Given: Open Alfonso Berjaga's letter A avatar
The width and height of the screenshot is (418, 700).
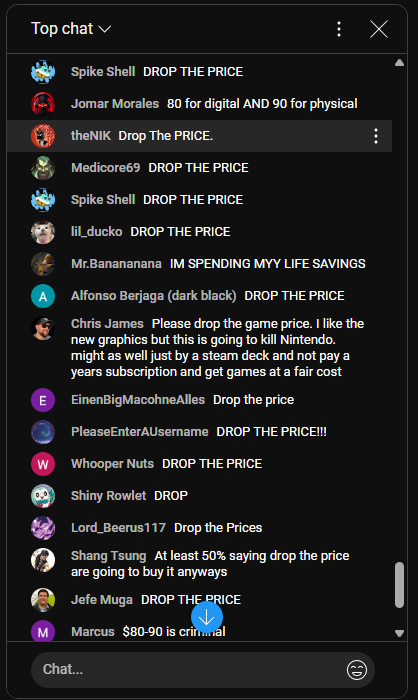Looking at the screenshot, I should click(43, 296).
